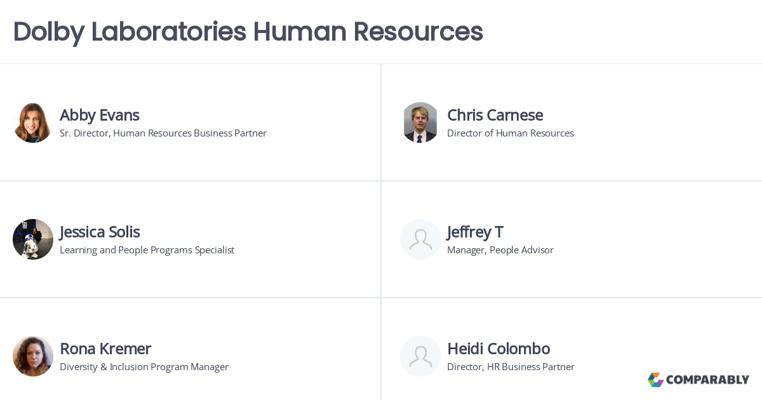The height and width of the screenshot is (400, 762).
Task: Open the Abby Evans name link
Action: pyautogui.click(x=100, y=115)
